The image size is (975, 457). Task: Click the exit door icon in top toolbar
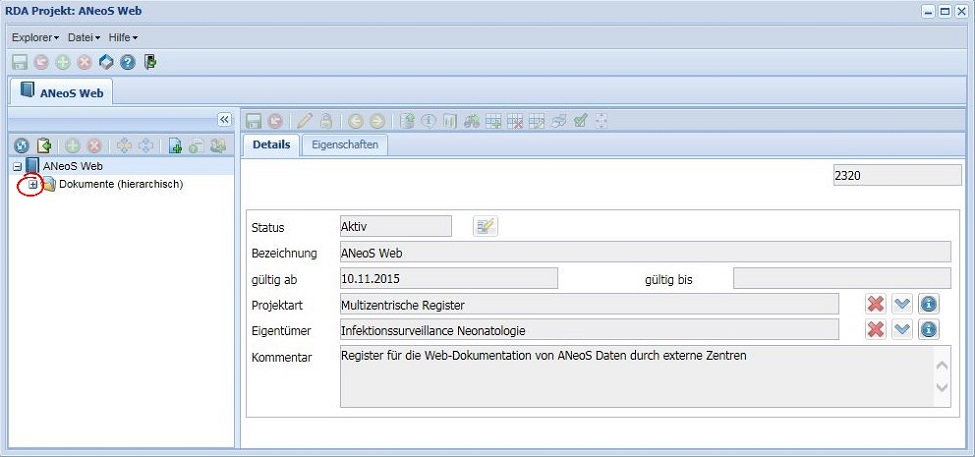coord(150,62)
